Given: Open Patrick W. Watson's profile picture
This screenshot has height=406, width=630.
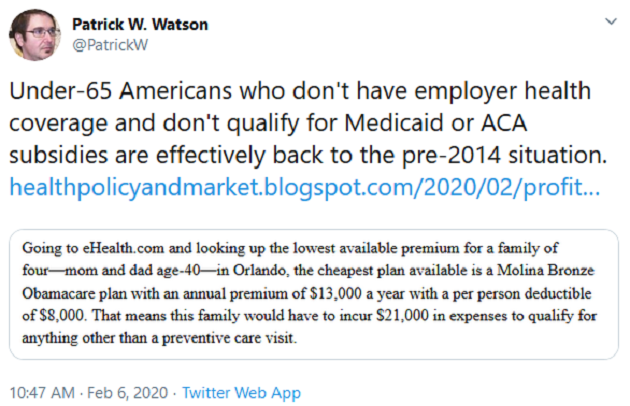Looking at the screenshot, I should [x=35, y=35].
